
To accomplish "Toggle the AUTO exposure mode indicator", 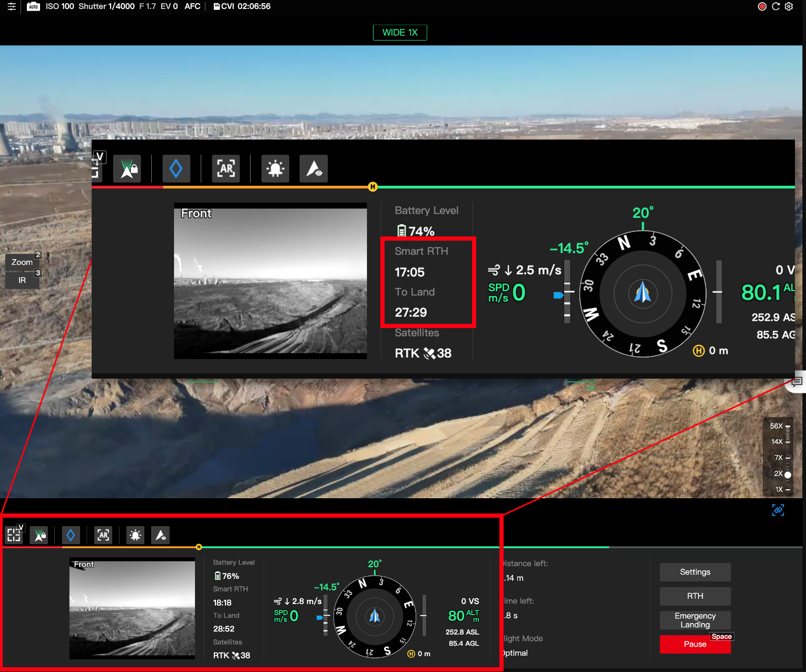I will pyautogui.click(x=33, y=7).
